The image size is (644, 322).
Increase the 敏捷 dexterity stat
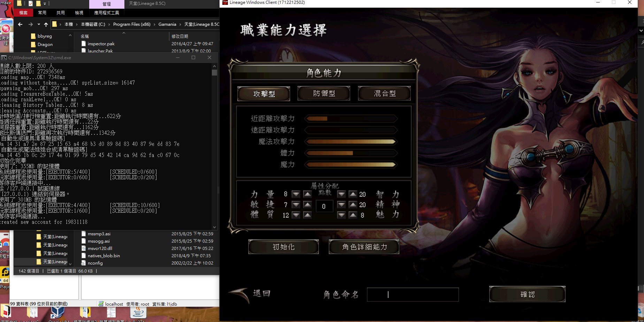307,205
